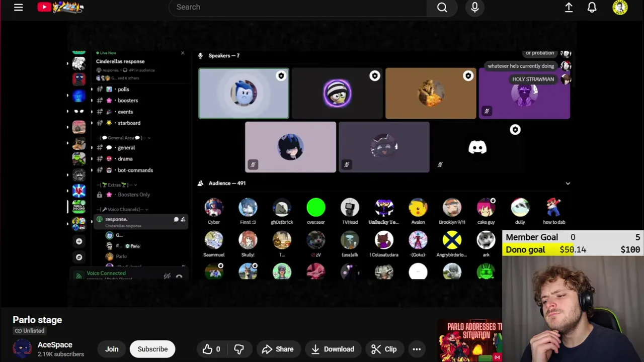The width and height of the screenshot is (644, 362).
Task: Select the Discord logo speaker tile
Action: 477,147
